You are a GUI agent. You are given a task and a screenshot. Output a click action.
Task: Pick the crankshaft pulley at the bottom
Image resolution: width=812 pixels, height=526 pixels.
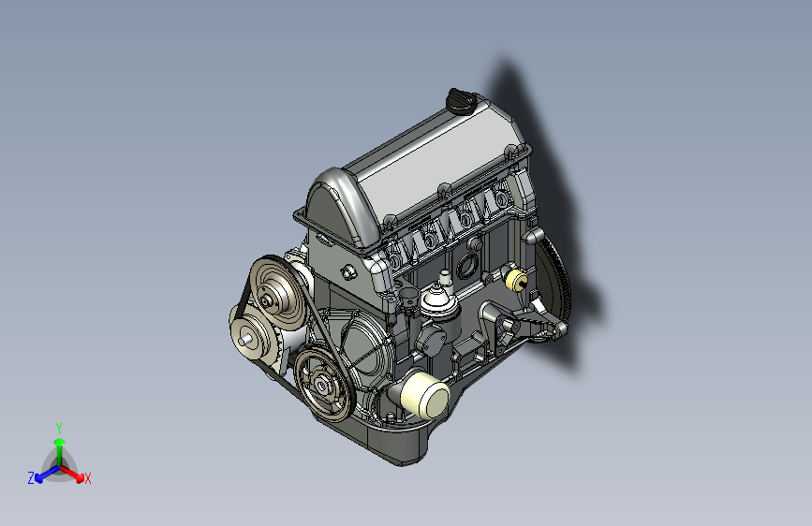[325, 384]
